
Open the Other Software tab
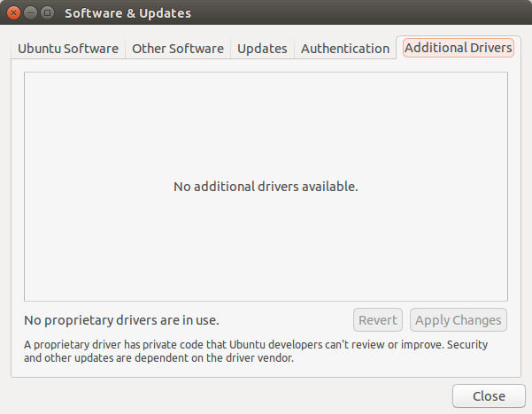[178, 49]
